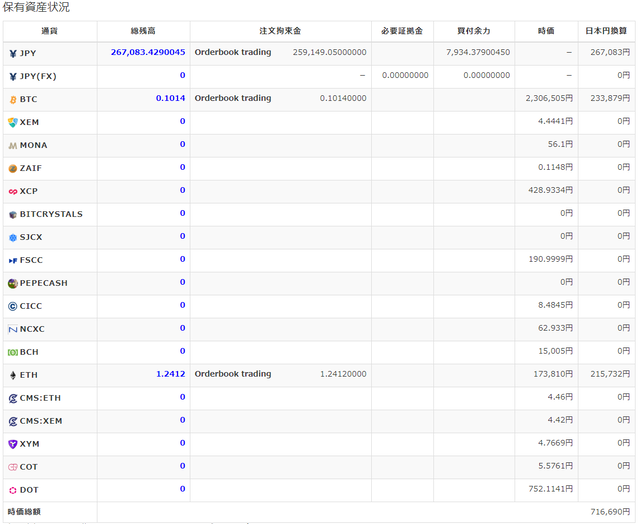The image size is (640, 524).
Task: Click the PEPECASH currency name
Action: (x=44, y=283)
